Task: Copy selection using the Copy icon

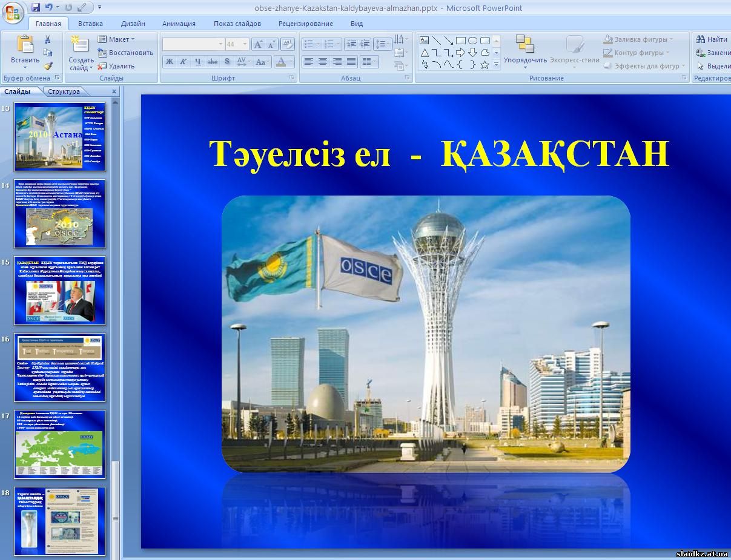Action: [x=48, y=53]
